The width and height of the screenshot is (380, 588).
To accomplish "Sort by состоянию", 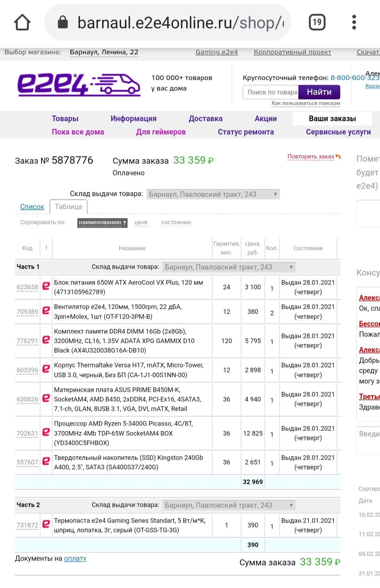I will coord(176,222).
